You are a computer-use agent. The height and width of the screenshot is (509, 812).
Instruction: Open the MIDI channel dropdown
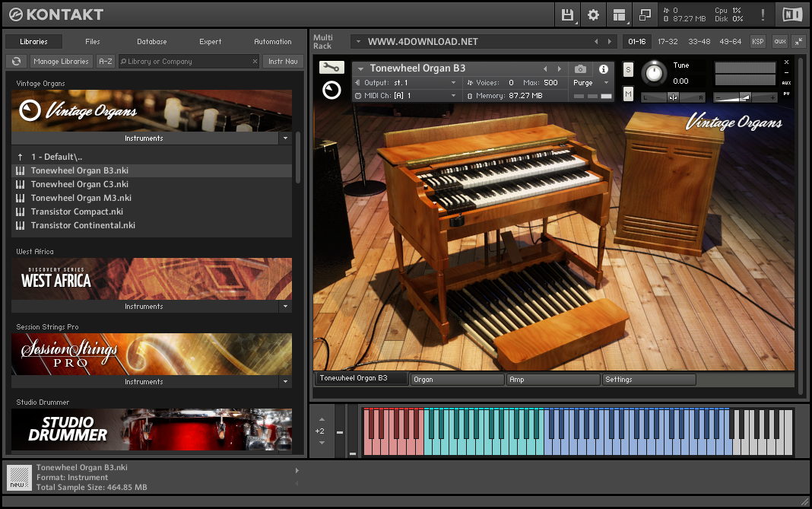click(453, 96)
